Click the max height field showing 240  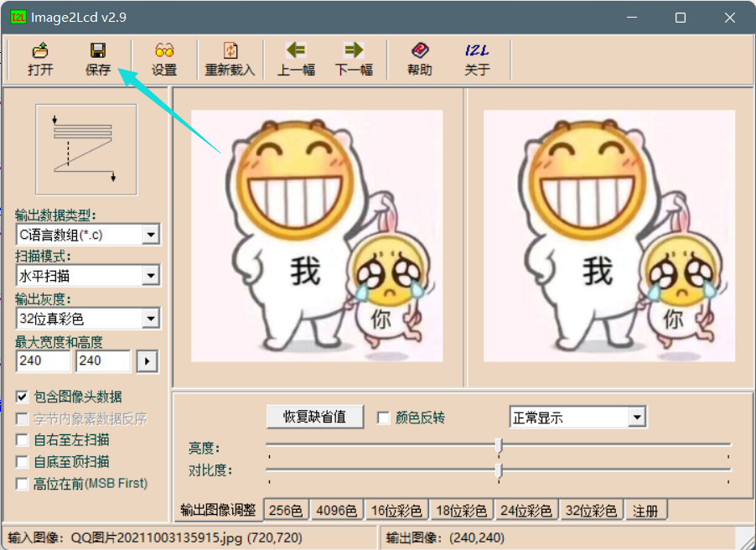(x=103, y=361)
